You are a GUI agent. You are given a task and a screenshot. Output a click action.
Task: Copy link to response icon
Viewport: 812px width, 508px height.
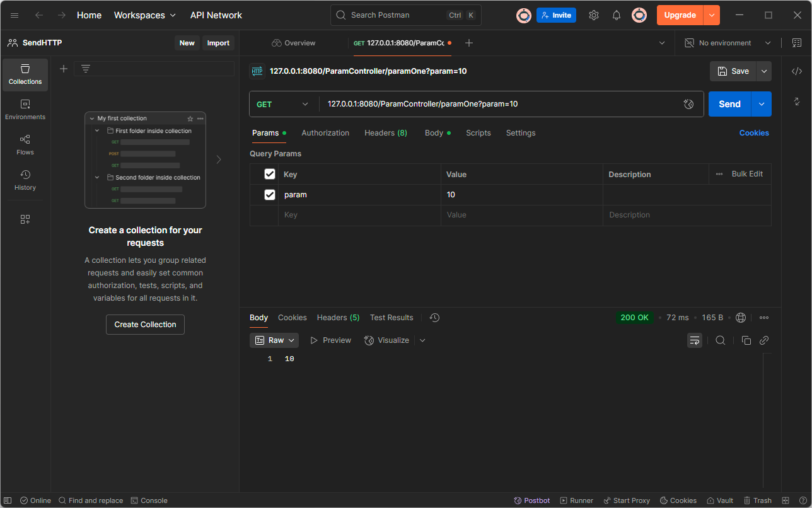click(764, 340)
